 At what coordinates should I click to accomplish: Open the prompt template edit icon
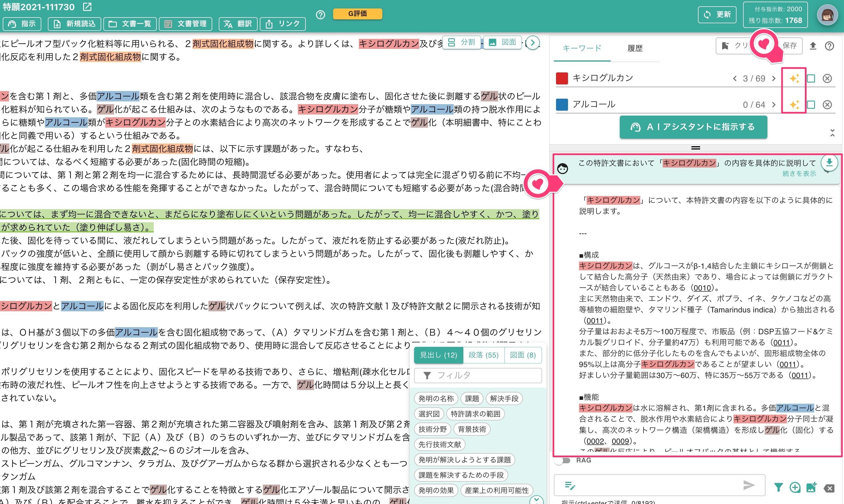570,486
